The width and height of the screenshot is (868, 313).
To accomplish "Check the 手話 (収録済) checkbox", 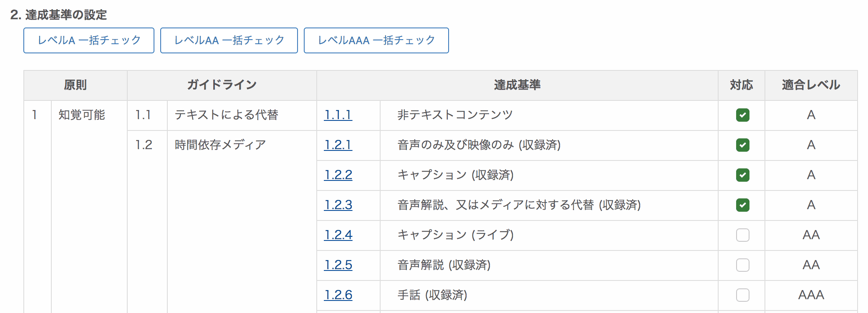I will 742,295.
